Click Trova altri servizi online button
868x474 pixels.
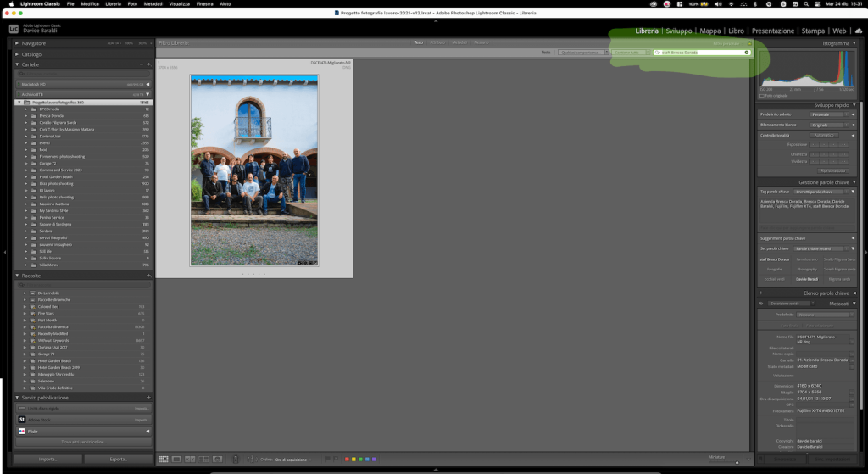point(83,442)
